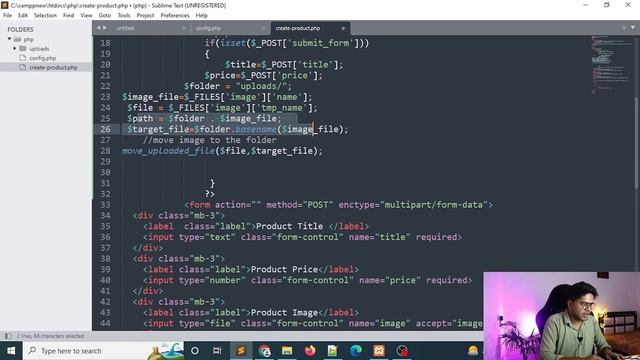Screen dimensions: 640x360
Task: Open the Goto menu
Action: coord(105,15)
